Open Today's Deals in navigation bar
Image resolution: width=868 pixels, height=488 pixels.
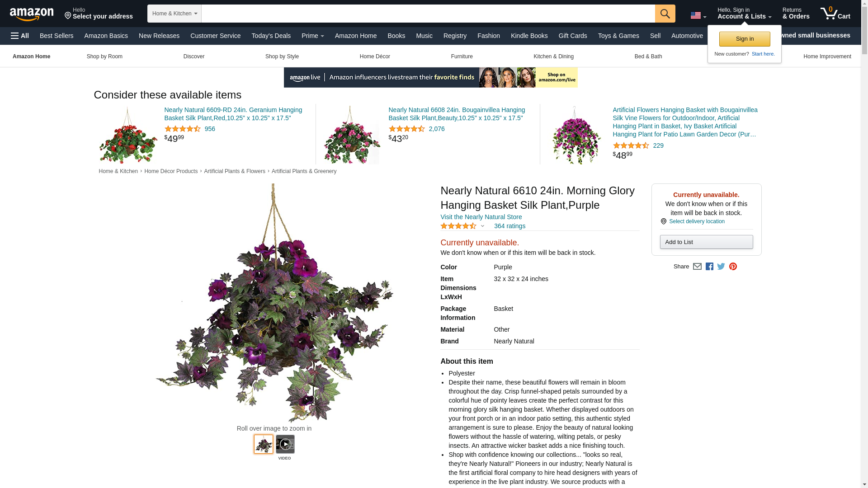pyautogui.click(x=271, y=36)
